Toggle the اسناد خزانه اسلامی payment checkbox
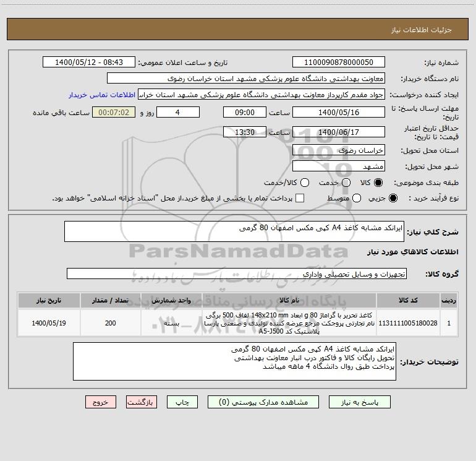The width and height of the screenshot is (476, 461). click(x=300, y=198)
